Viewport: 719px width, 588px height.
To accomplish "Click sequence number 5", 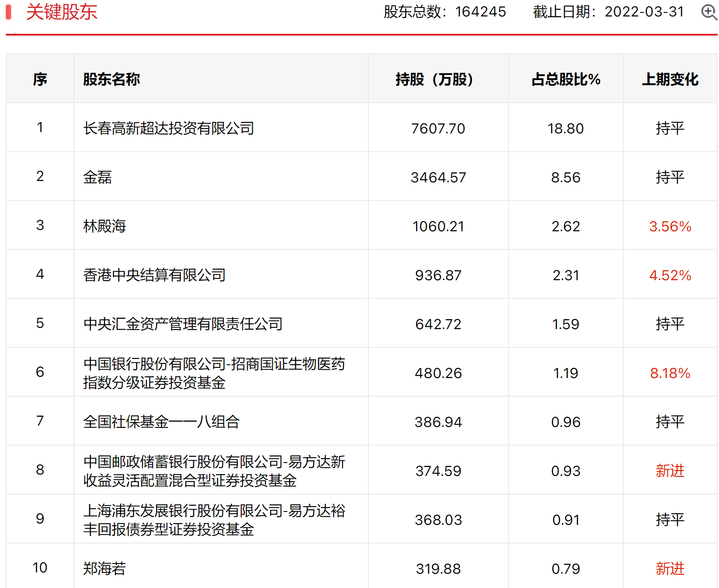I will [x=40, y=323].
